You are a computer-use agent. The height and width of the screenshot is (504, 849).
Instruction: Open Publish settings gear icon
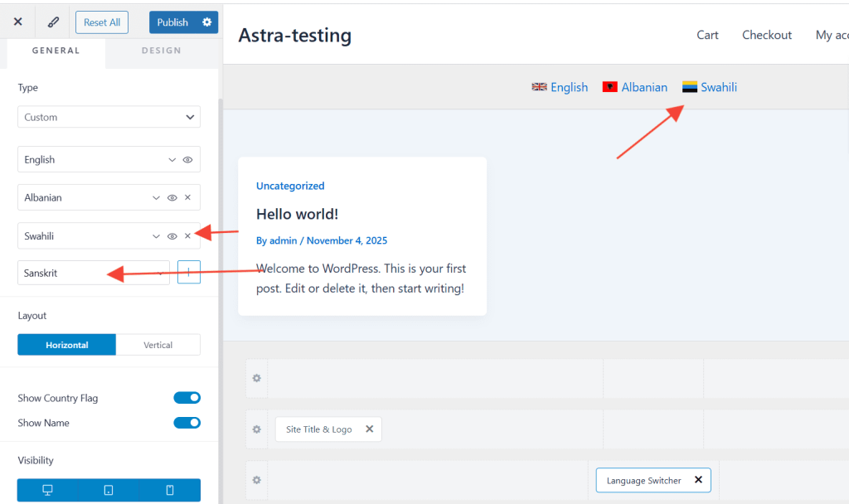[x=207, y=22]
